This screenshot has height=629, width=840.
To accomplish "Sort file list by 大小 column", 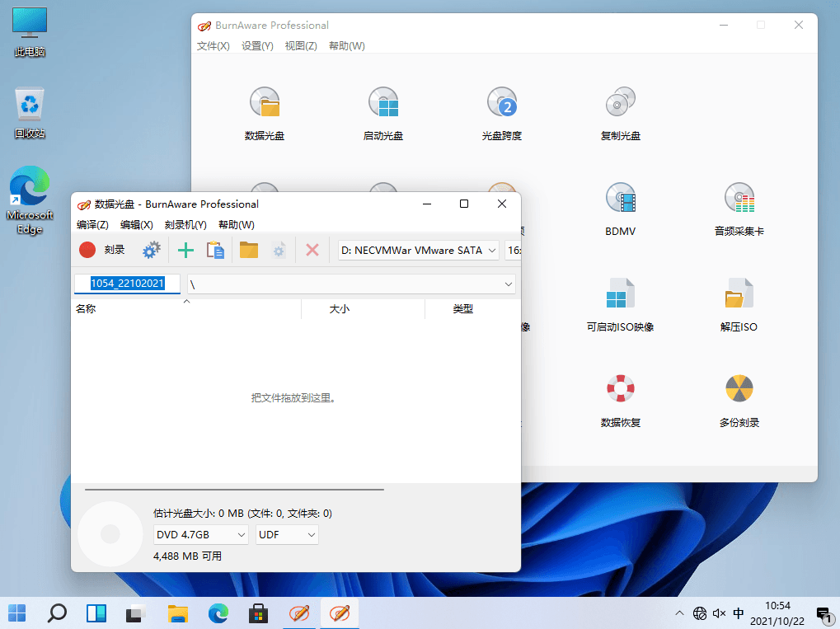I will click(364, 309).
